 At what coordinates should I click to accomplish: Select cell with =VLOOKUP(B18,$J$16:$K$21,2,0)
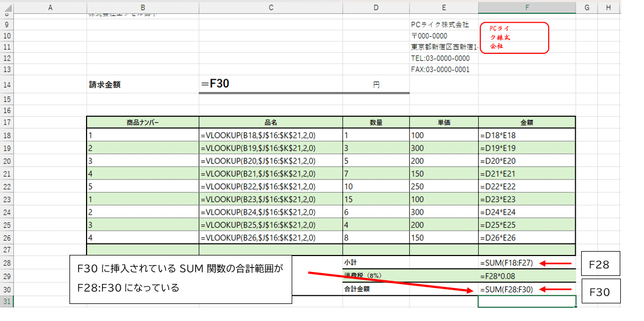coord(271,135)
